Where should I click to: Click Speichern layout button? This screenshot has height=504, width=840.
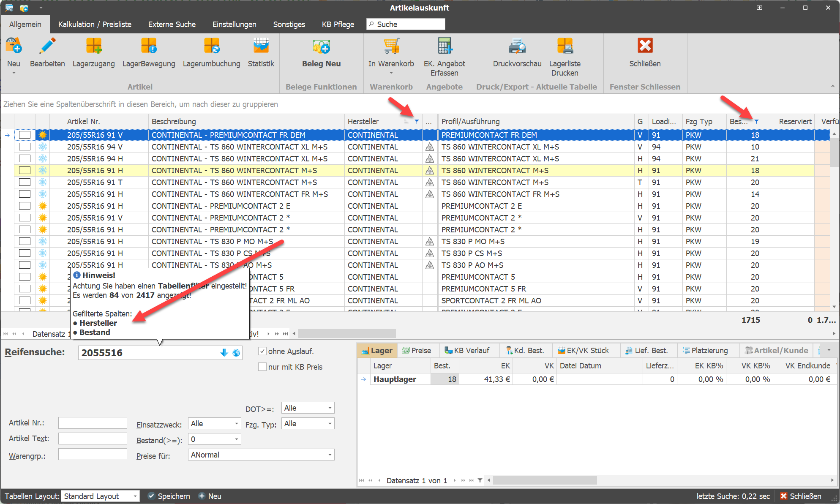(169, 496)
